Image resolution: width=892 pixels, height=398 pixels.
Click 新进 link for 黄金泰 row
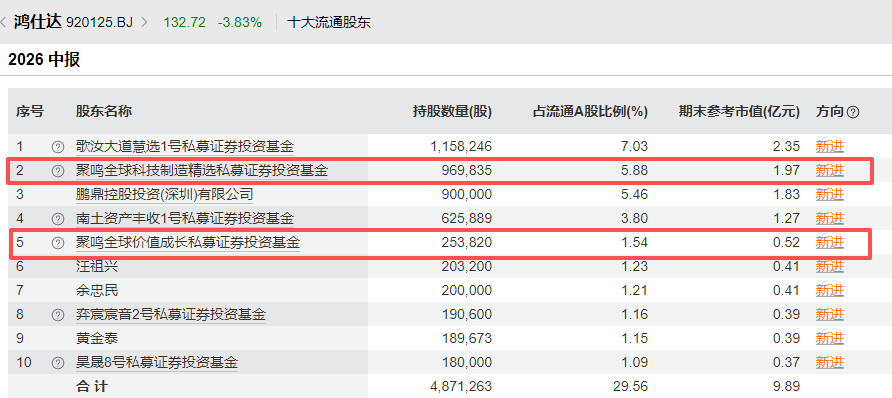point(829,338)
